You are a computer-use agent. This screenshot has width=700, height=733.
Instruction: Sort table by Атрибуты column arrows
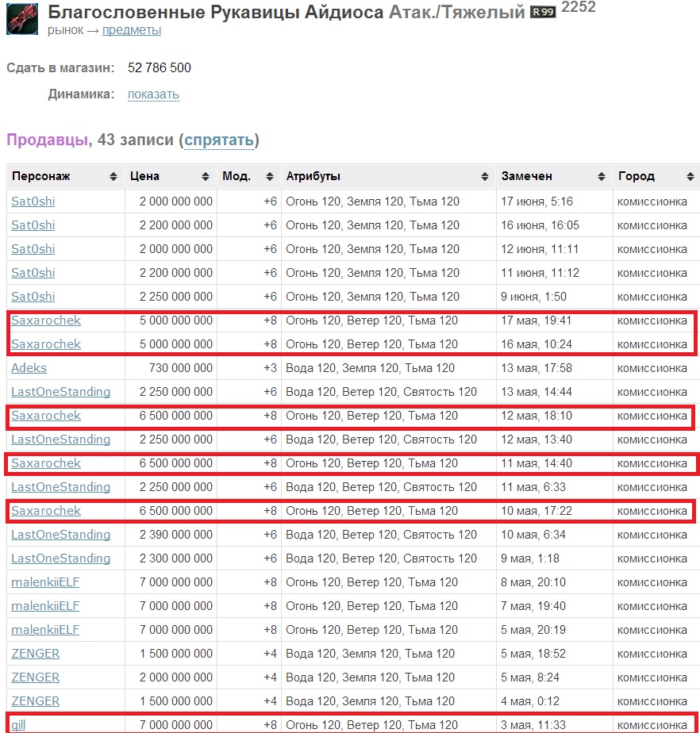tap(485, 176)
